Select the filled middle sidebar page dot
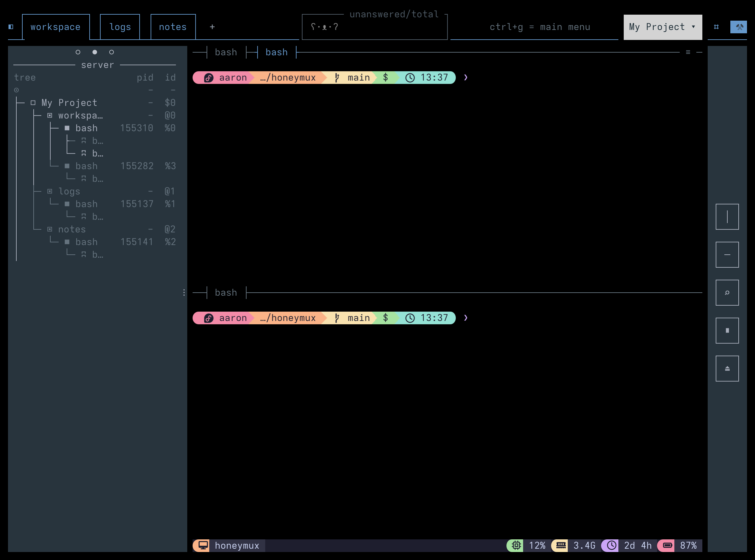The width and height of the screenshot is (755, 560). tap(95, 52)
